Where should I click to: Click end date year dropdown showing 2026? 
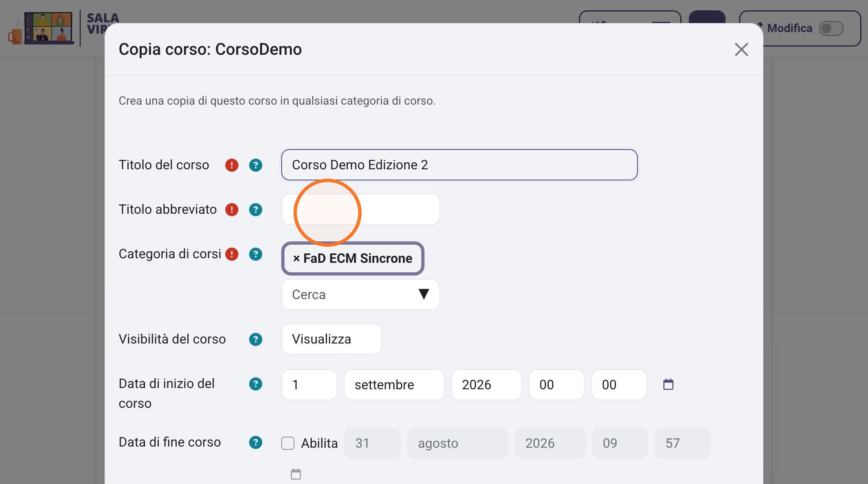coord(550,443)
